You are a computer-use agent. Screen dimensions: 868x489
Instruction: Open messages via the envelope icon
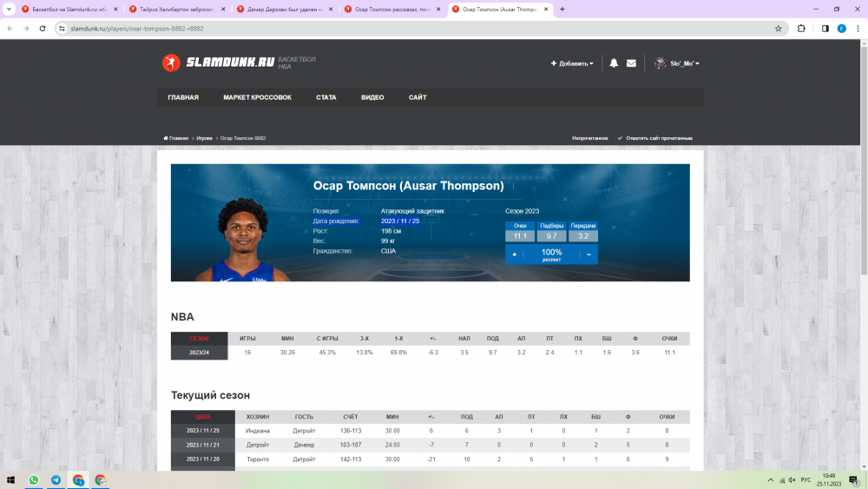[x=631, y=63]
